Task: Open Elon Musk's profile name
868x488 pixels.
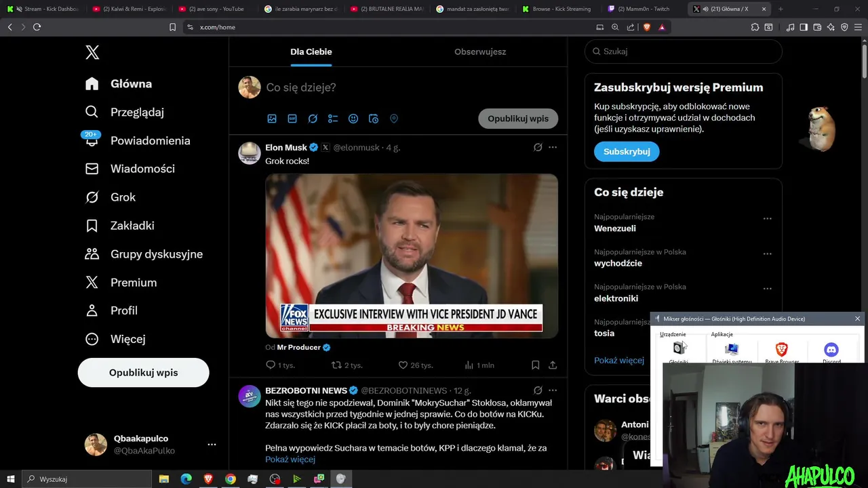Action: click(286, 147)
